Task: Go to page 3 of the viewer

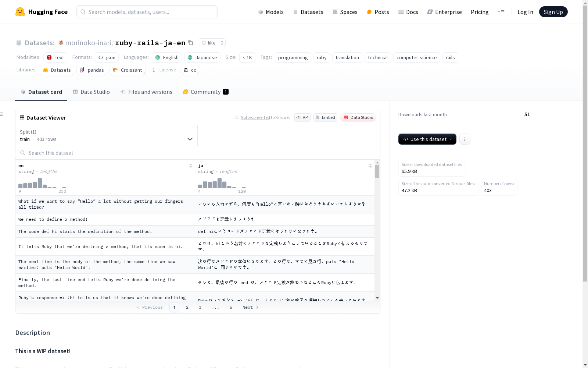Action: [200, 307]
